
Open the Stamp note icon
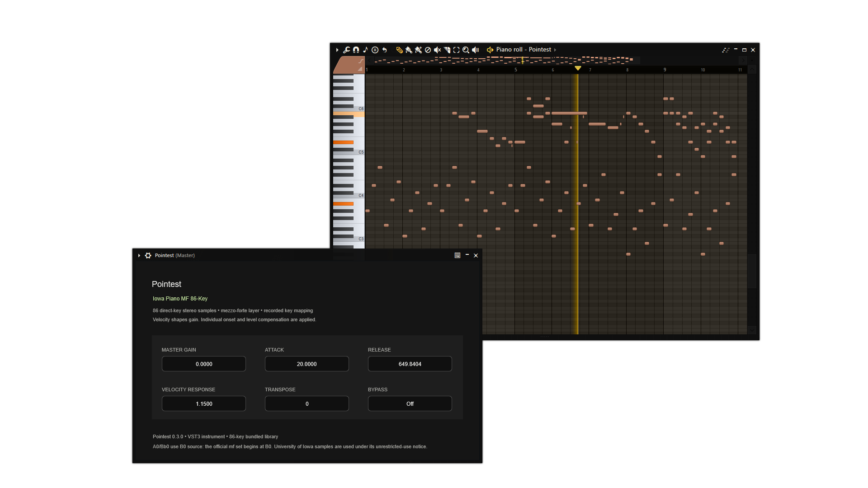point(365,50)
